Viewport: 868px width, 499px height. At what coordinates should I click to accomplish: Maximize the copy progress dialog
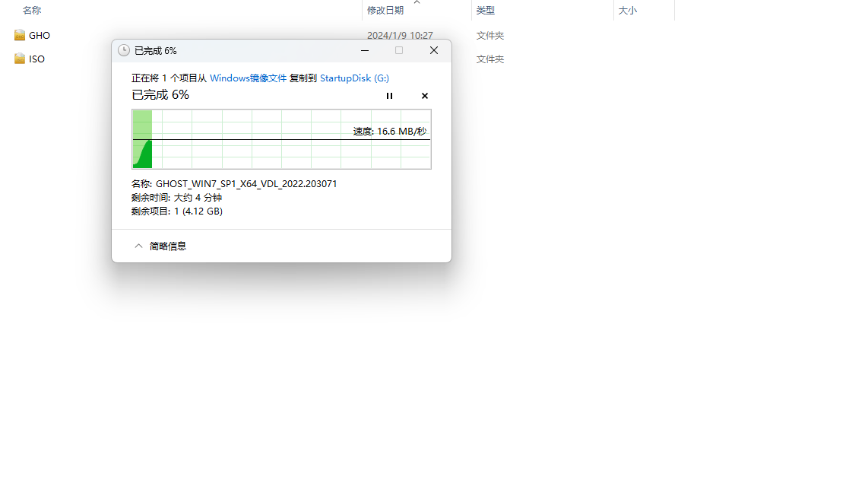coord(398,50)
